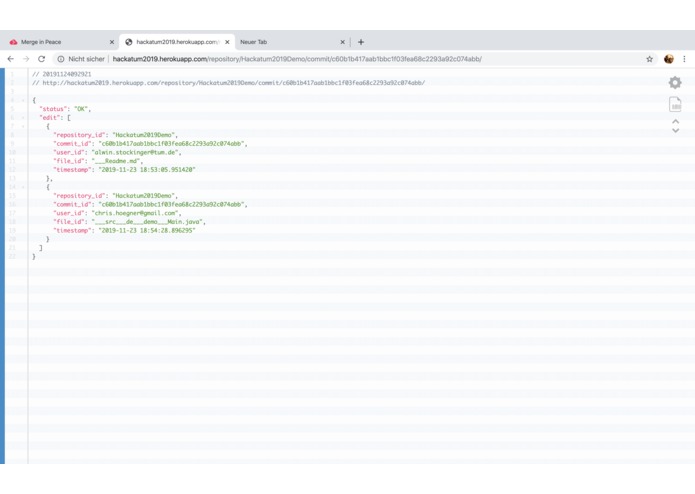Collapse all nodes with the up chevron

pyautogui.click(x=675, y=121)
